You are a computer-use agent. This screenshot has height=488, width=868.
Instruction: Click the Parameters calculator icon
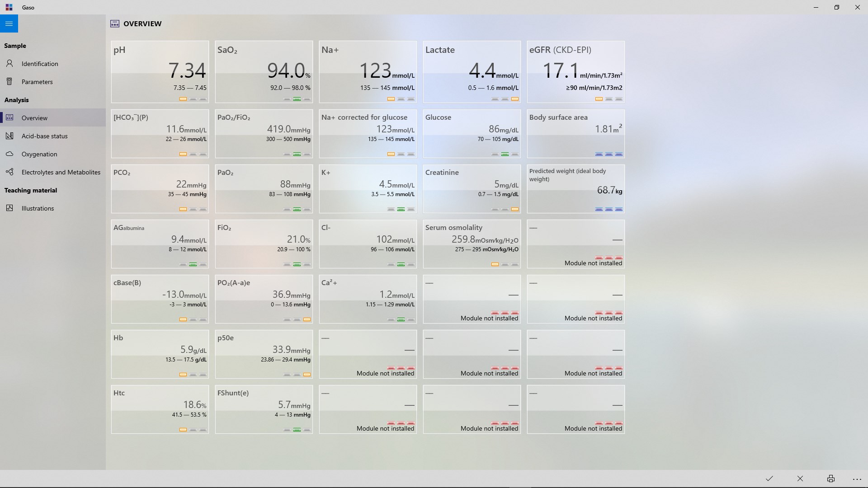click(9, 81)
